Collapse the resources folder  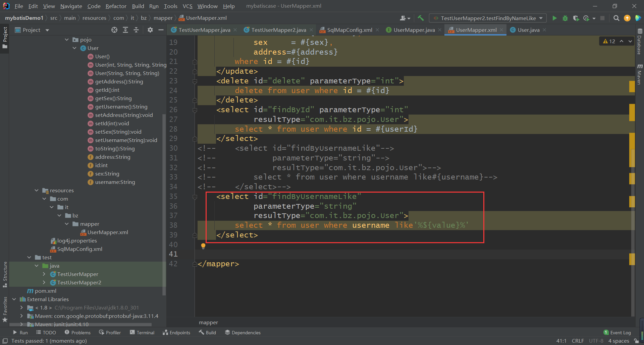(x=37, y=190)
